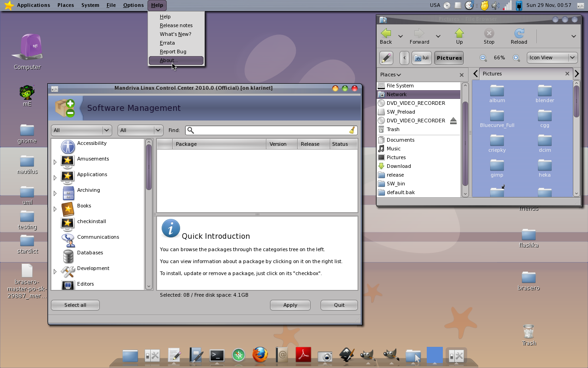Expand the Amusements category

pyautogui.click(x=55, y=162)
